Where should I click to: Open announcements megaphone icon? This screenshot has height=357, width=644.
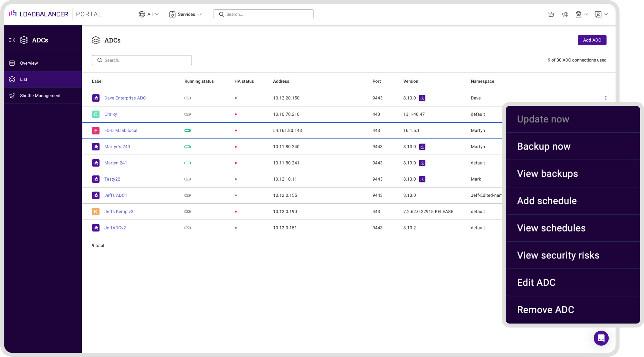[x=565, y=14]
